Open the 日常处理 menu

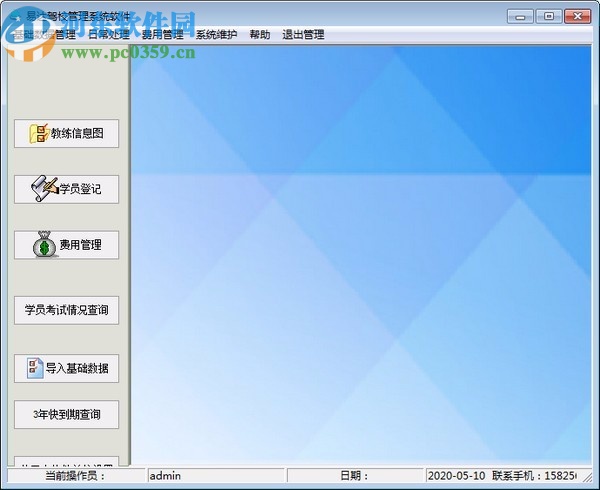coord(109,35)
